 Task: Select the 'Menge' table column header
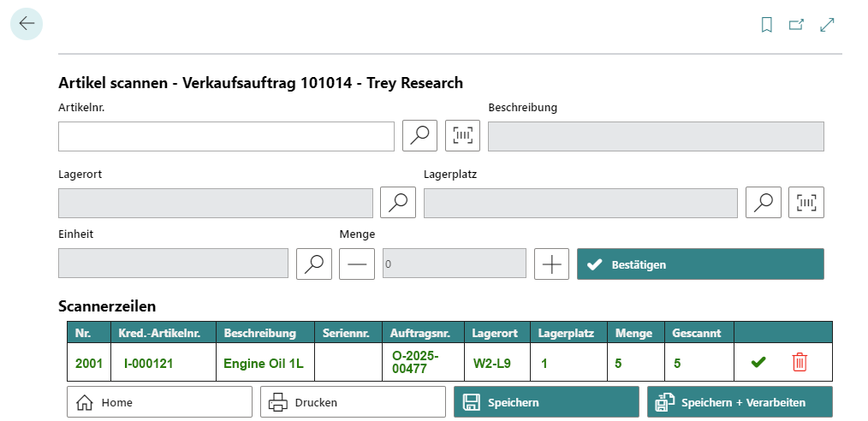(x=635, y=332)
